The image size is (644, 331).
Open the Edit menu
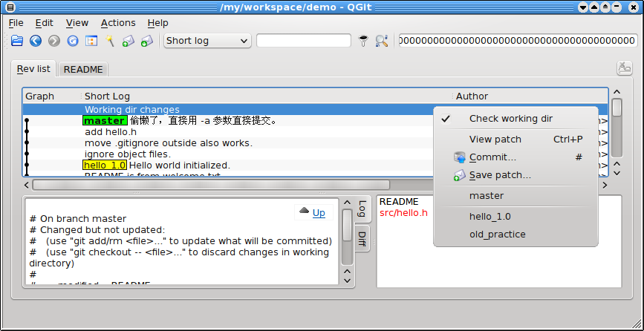pos(45,23)
